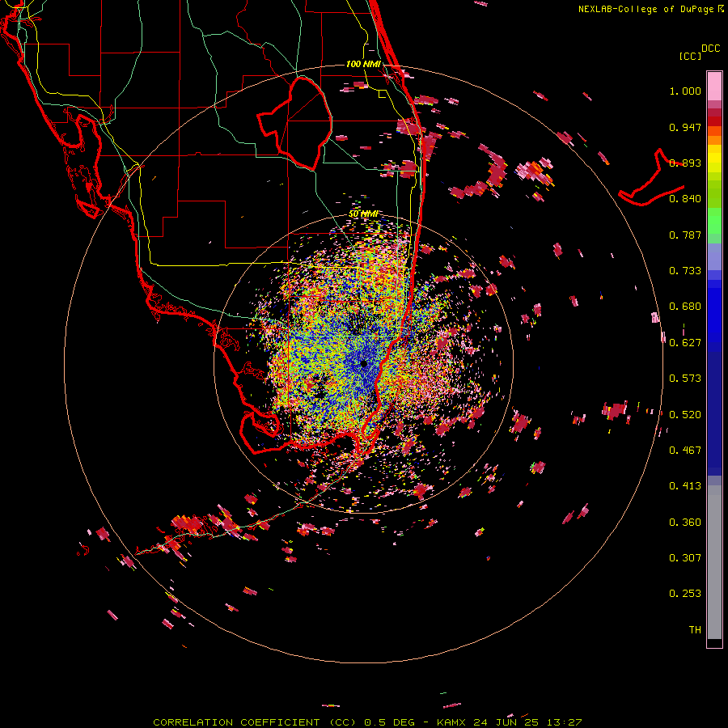728x728 pixels.
Task: Click the black radar site dot at the ring center
Action: [364, 364]
